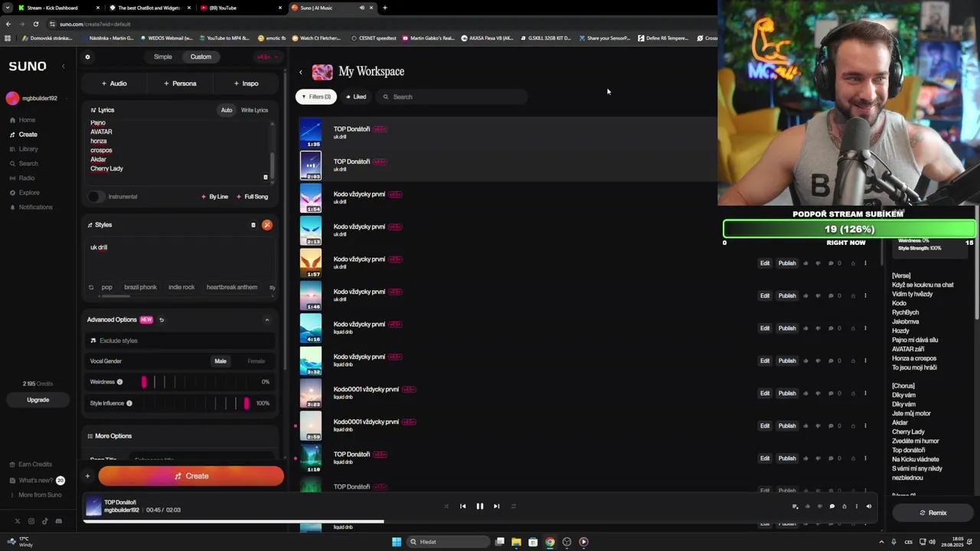Dislike the song in the first Edit row
The image size is (980, 551).
point(818,263)
